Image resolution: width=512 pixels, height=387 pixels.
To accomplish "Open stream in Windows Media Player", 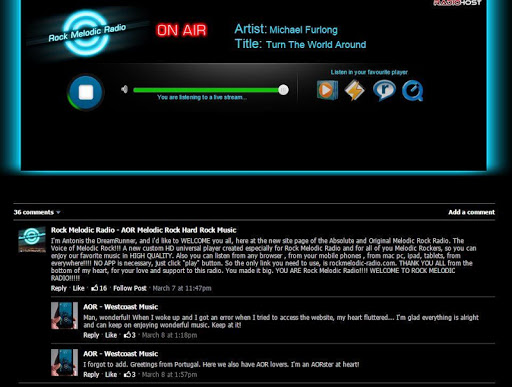I will pos(327,90).
